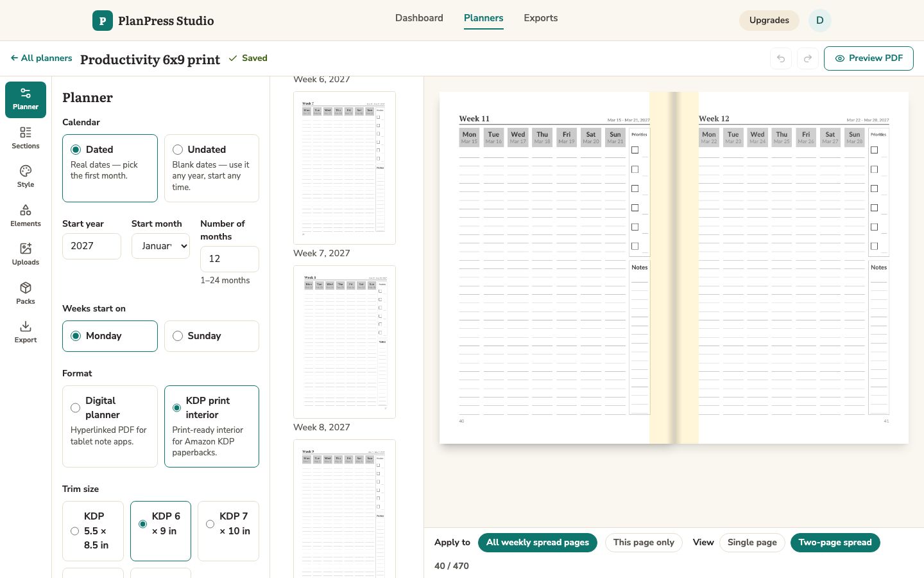Set weeks to start on Monday
The height and width of the screenshot is (578, 924).
pos(110,336)
